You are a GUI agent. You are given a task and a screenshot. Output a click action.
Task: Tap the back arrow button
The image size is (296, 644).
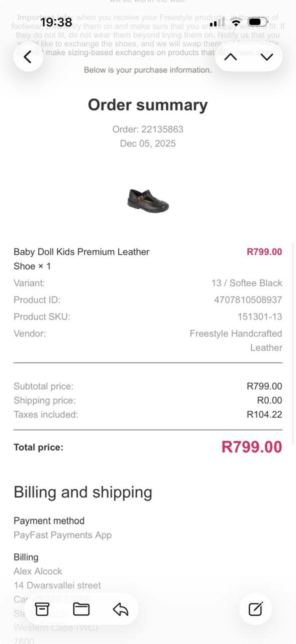(x=28, y=57)
